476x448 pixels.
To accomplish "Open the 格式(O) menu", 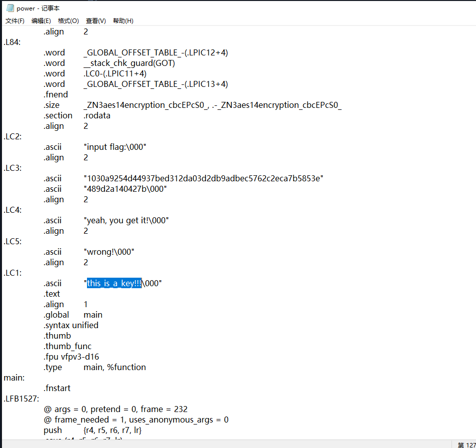I will coord(68,21).
